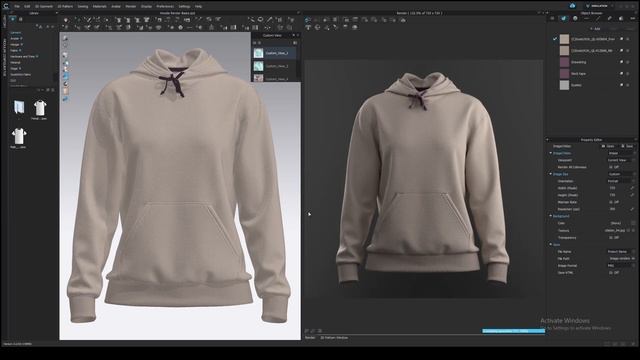
Task: Click the Drawstring purple fabric swatch
Action: point(564,62)
